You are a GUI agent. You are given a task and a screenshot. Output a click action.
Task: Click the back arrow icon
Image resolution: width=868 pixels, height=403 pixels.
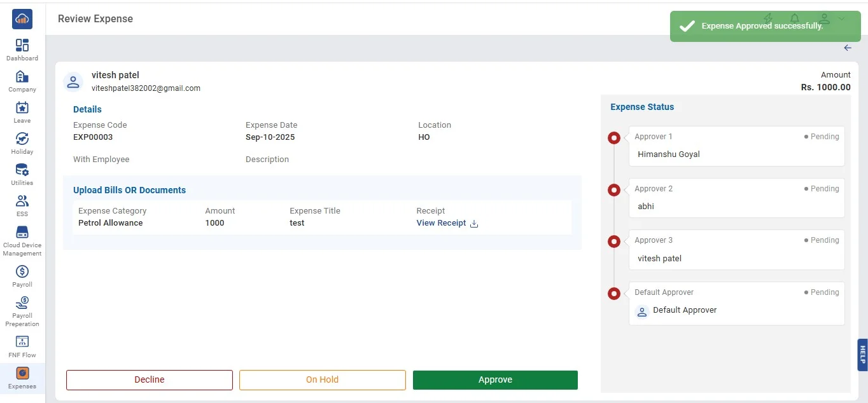[848, 48]
